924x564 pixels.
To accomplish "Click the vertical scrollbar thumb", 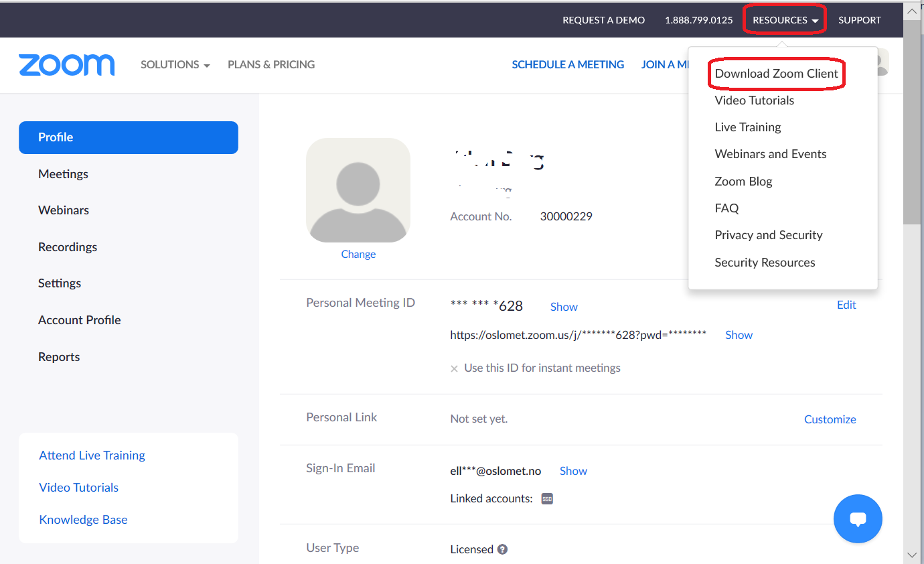I will point(911,122).
